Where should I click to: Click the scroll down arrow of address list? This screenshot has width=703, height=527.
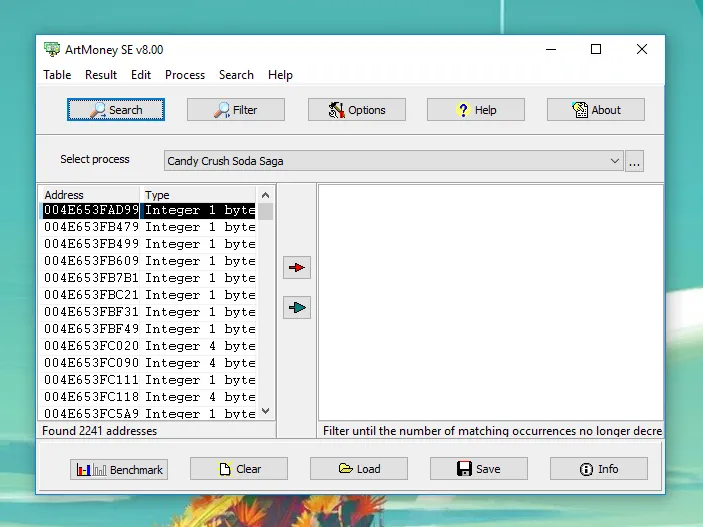coord(265,411)
